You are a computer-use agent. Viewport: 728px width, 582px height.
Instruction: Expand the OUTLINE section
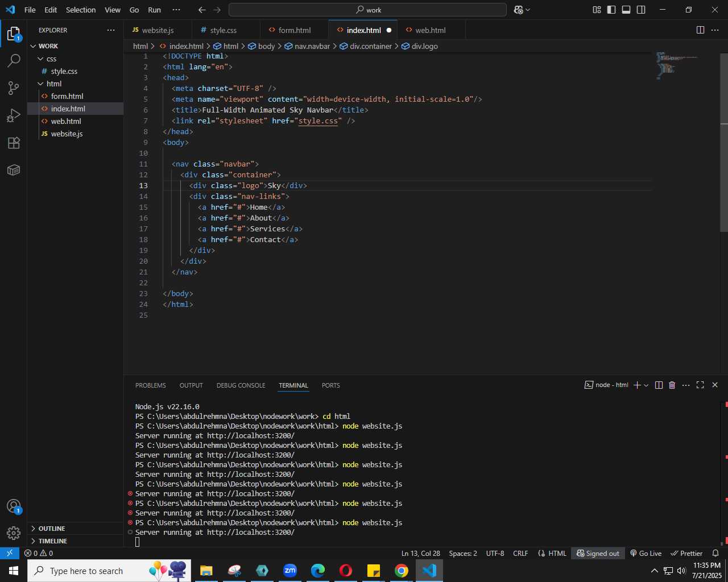tap(75, 529)
